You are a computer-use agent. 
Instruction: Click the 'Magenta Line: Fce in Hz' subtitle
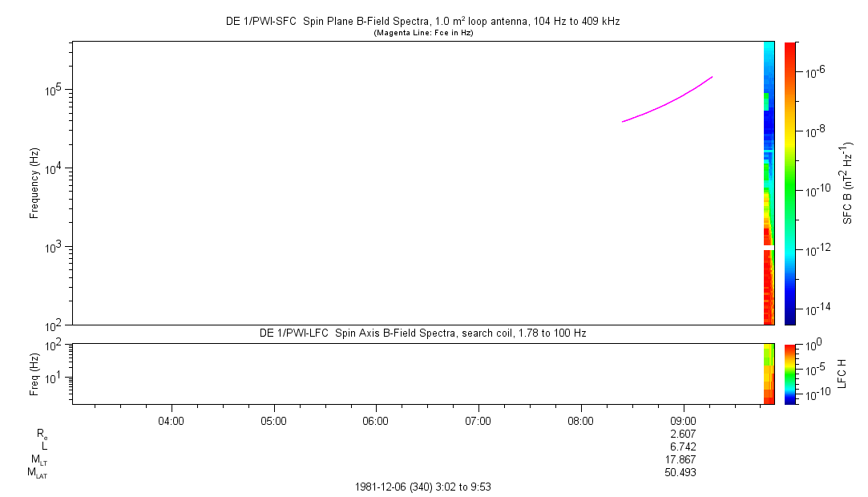tap(422, 33)
